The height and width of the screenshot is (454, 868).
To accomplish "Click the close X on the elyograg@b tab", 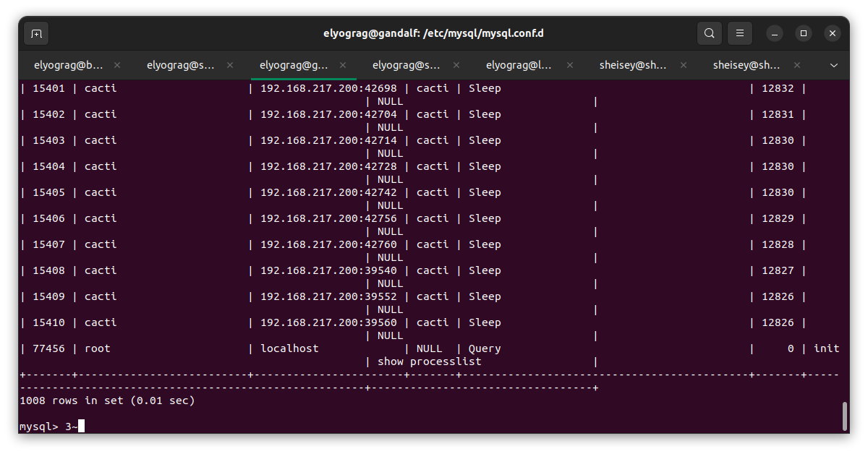I will [117, 64].
